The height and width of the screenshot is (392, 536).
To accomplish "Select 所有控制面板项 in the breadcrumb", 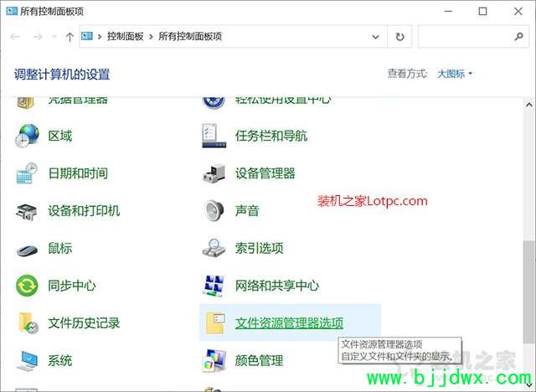I will (x=190, y=36).
